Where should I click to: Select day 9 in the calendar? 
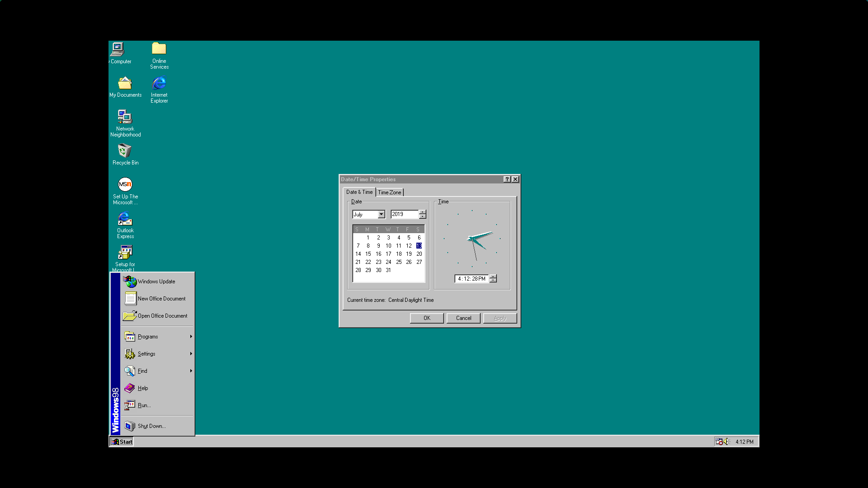click(x=378, y=246)
